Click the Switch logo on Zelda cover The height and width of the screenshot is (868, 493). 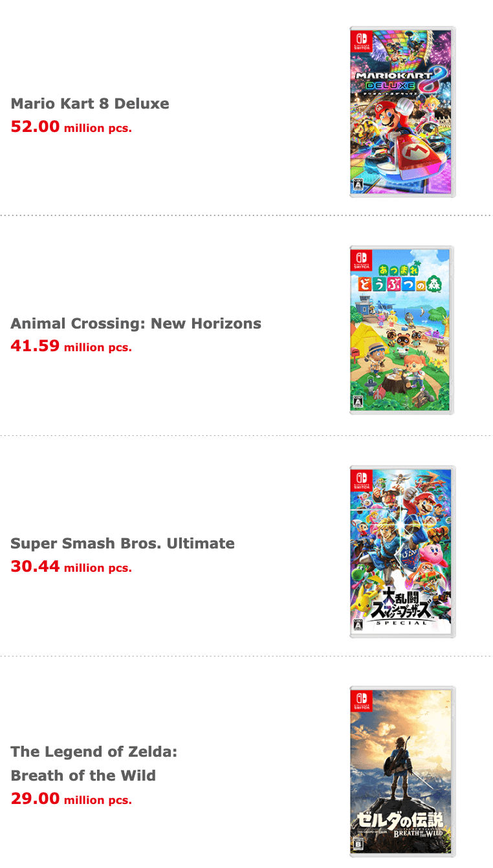pyautogui.click(x=362, y=701)
